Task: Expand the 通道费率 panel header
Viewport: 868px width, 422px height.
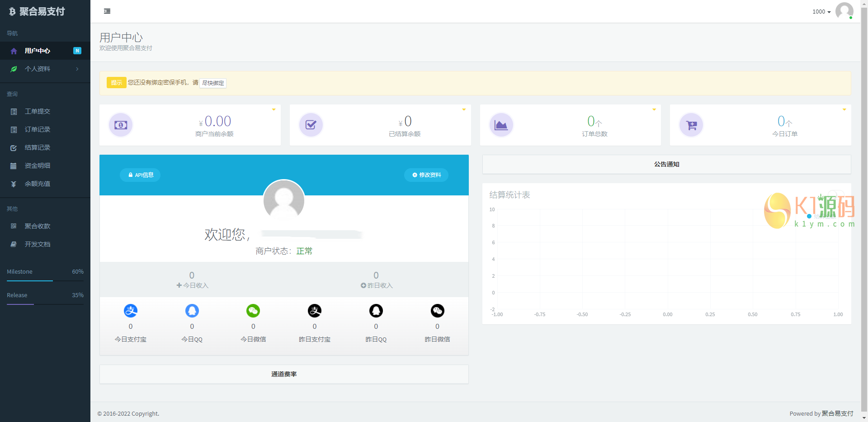Action: point(284,374)
